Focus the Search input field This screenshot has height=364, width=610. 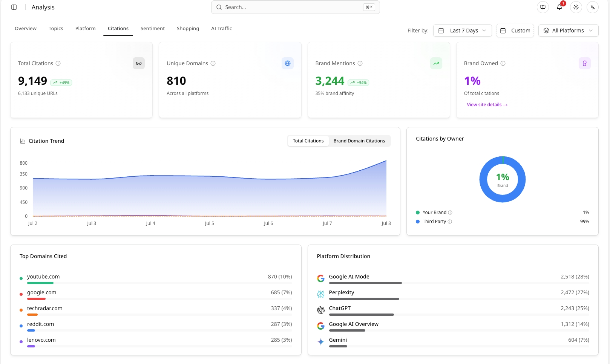coord(296,7)
